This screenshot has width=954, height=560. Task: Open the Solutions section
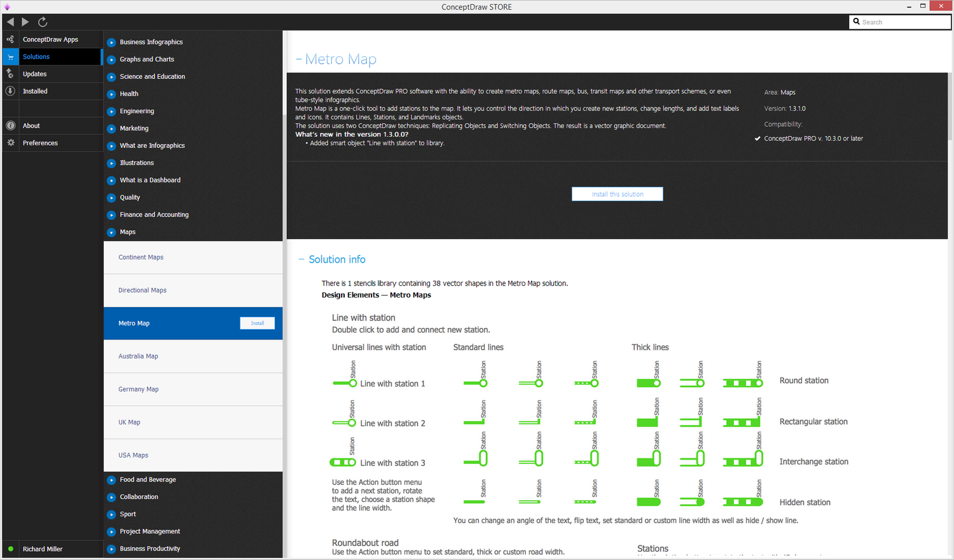pos(51,57)
